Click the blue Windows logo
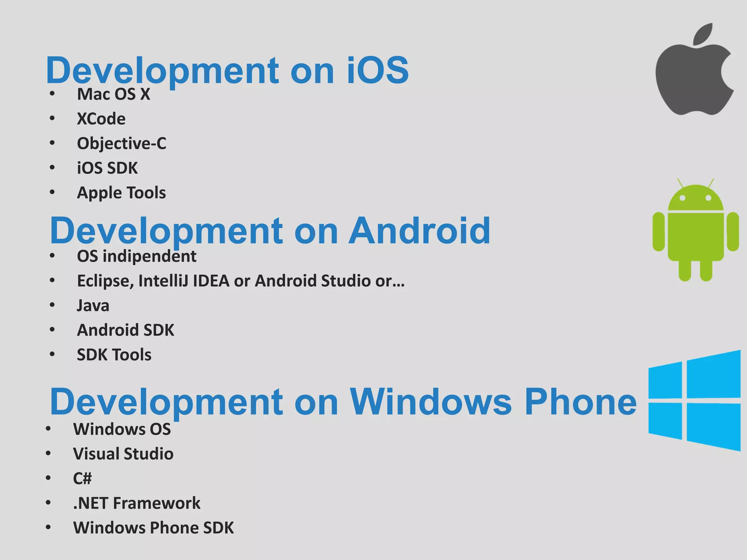Screen dimensions: 747x560 [x=695, y=401]
